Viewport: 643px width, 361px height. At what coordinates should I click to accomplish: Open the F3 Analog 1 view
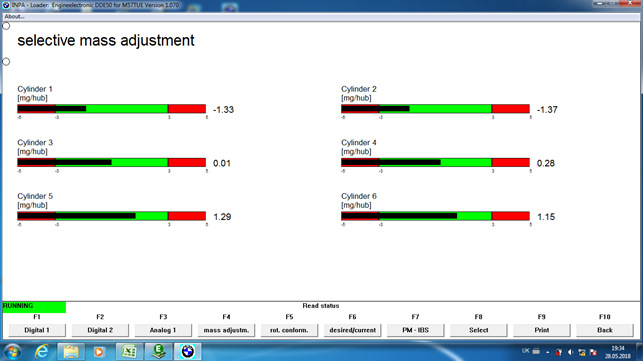point(163,330)
